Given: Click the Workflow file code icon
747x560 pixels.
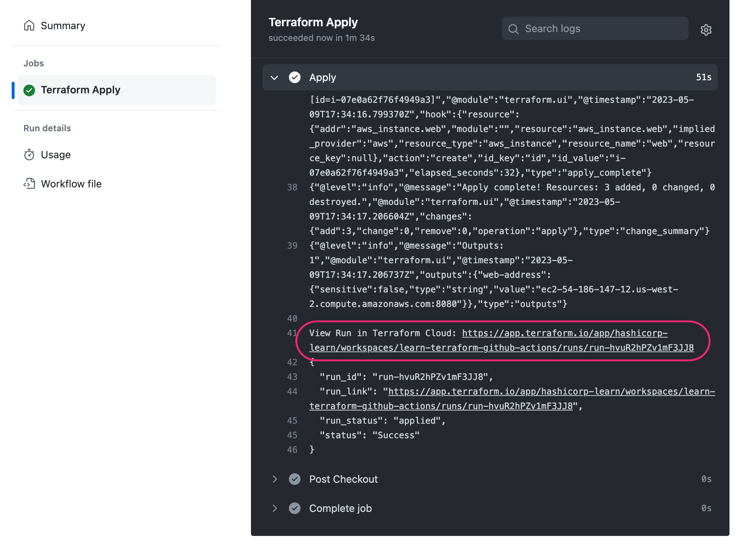Looking at the screenshot, I should 29,184.
